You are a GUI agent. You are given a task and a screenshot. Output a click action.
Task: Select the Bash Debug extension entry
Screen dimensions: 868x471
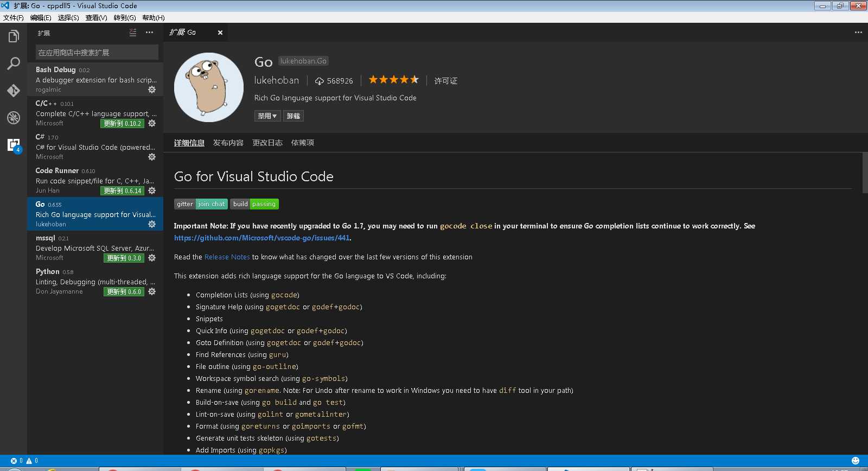tap(95, 79)
